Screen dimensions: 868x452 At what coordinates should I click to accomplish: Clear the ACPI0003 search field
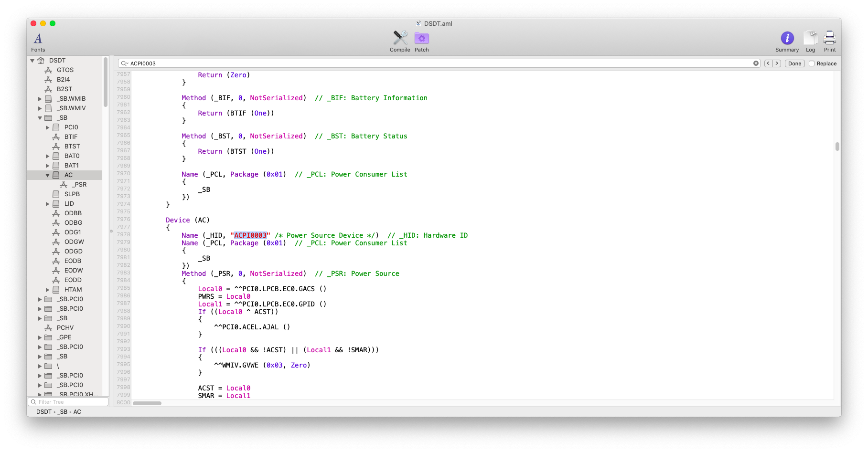coord(756,63)
